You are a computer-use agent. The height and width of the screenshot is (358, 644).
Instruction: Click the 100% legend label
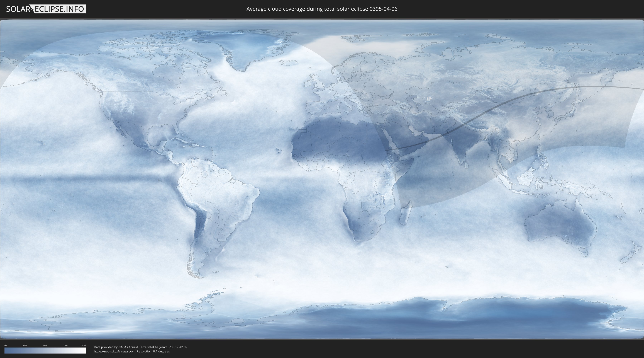83,345
